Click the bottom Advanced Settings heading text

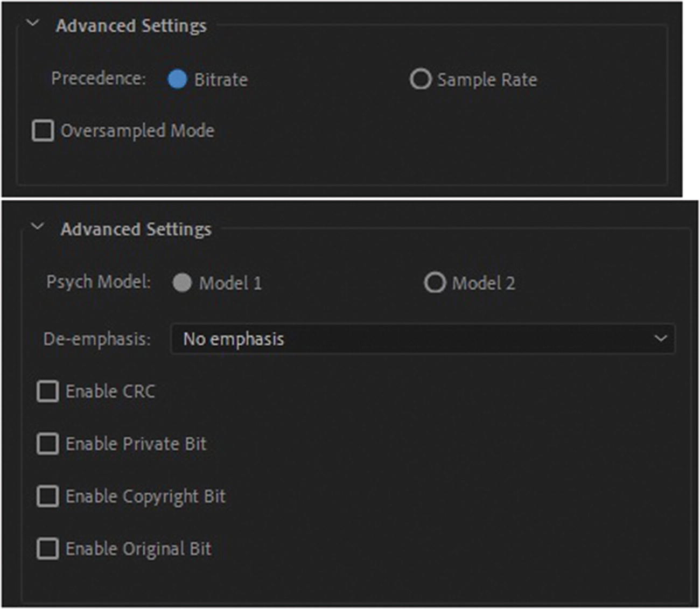coord(136,229)
